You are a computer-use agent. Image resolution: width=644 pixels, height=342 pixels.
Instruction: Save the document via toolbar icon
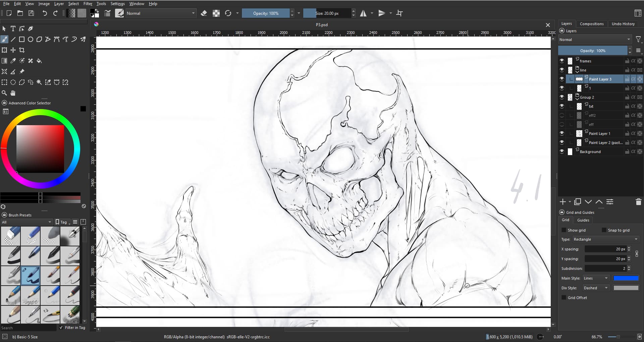[x=31, y=13]
